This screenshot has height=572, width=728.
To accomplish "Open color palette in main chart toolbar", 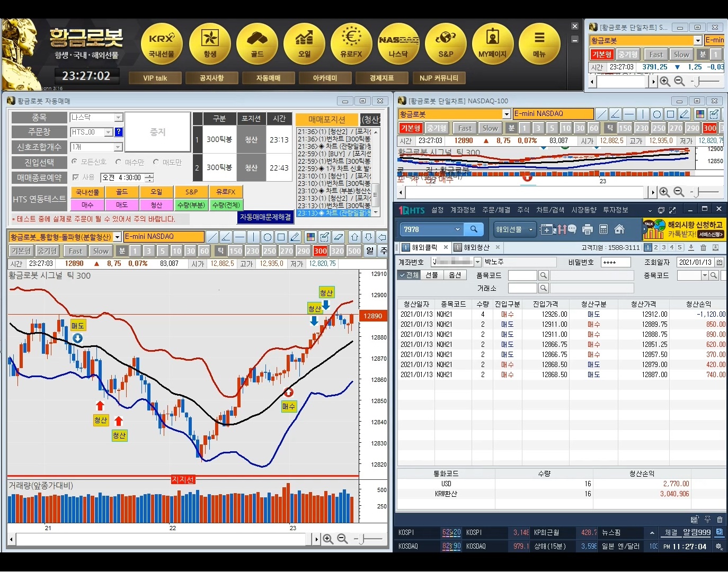I will click(311, 237).
